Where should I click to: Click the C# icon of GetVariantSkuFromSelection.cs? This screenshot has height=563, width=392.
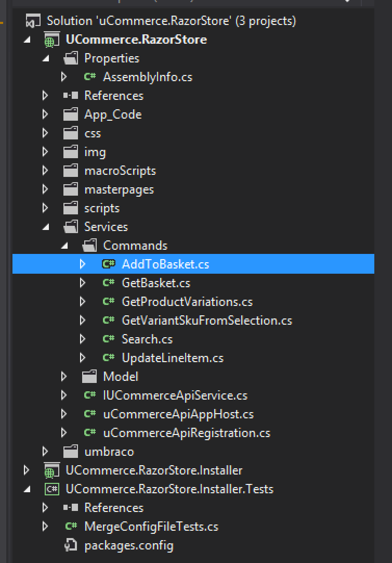pos(108,321)
